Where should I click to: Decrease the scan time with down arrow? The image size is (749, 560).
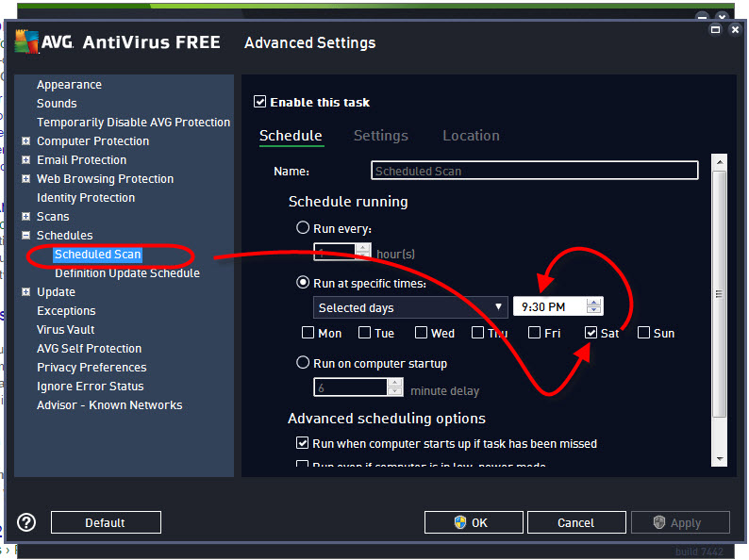click(x=593, y=310)
